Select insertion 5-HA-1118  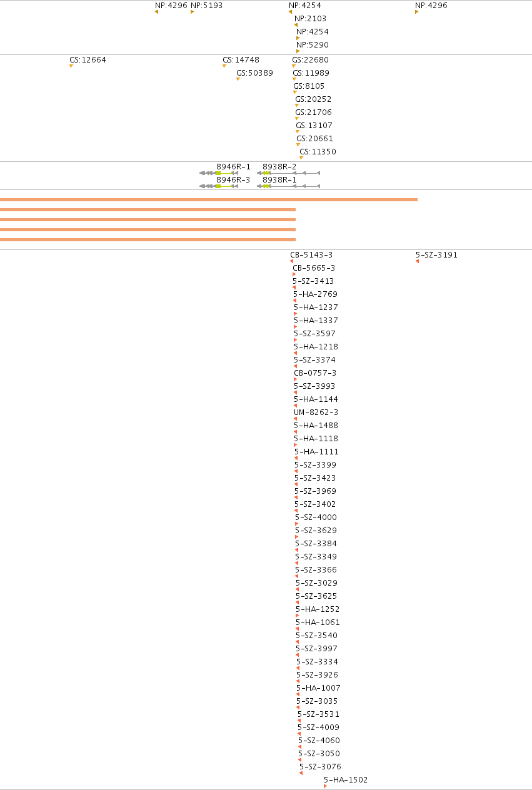[x=316, y=439]
